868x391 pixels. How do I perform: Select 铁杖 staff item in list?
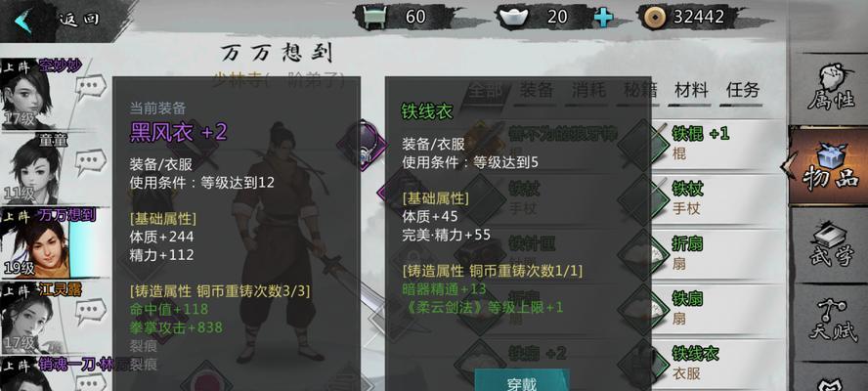click(x=703, y=198)
